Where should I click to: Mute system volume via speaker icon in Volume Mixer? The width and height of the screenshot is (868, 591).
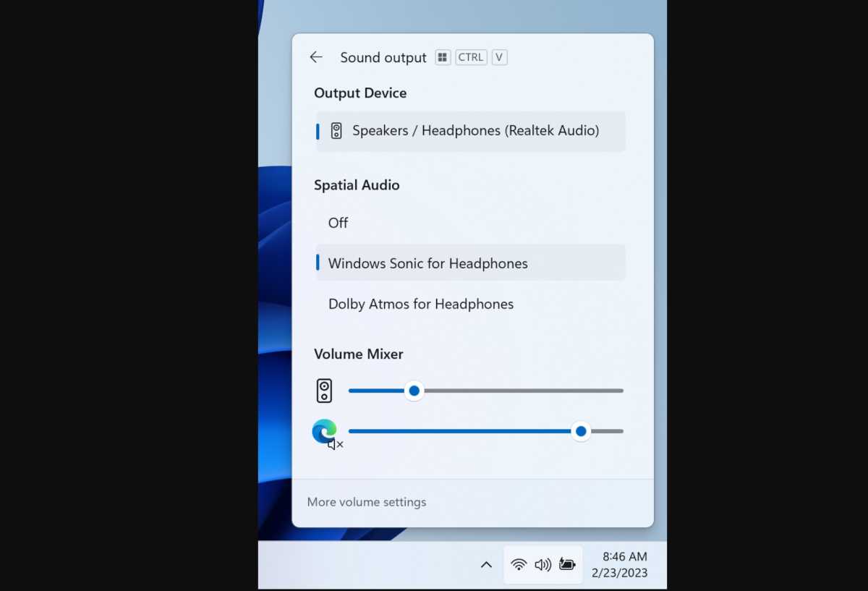click(325, 391)
